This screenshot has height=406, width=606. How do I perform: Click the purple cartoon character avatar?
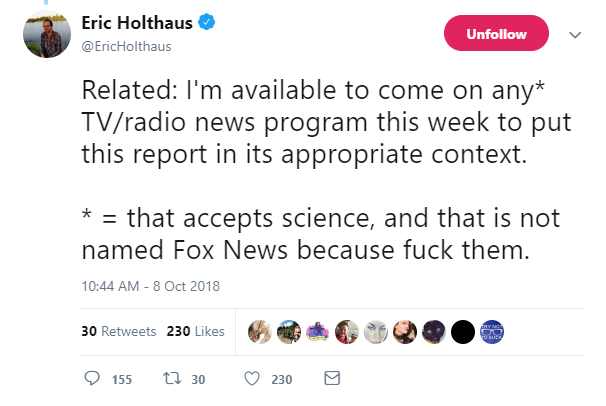tap(318, 332)
